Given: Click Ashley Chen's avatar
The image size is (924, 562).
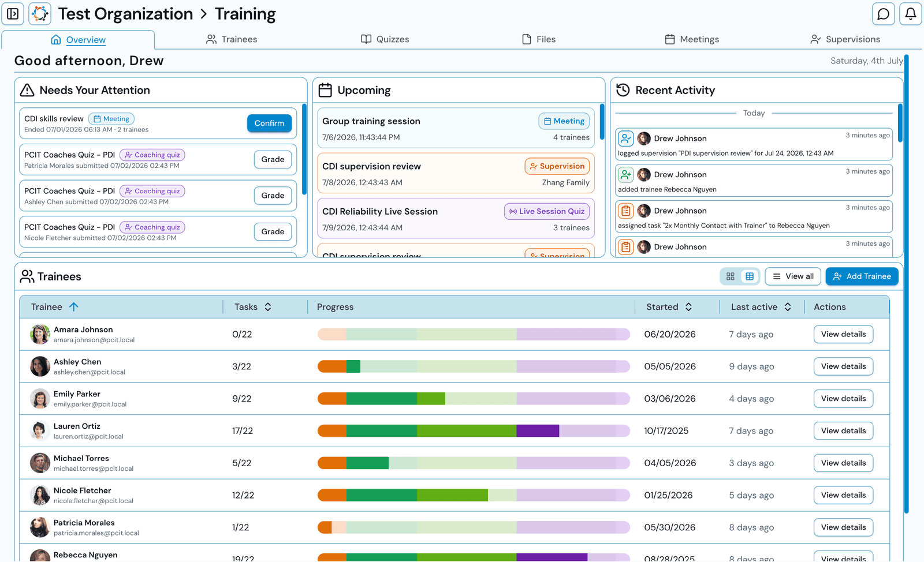Looking at the screenshot, I should [x=40, y=366].
